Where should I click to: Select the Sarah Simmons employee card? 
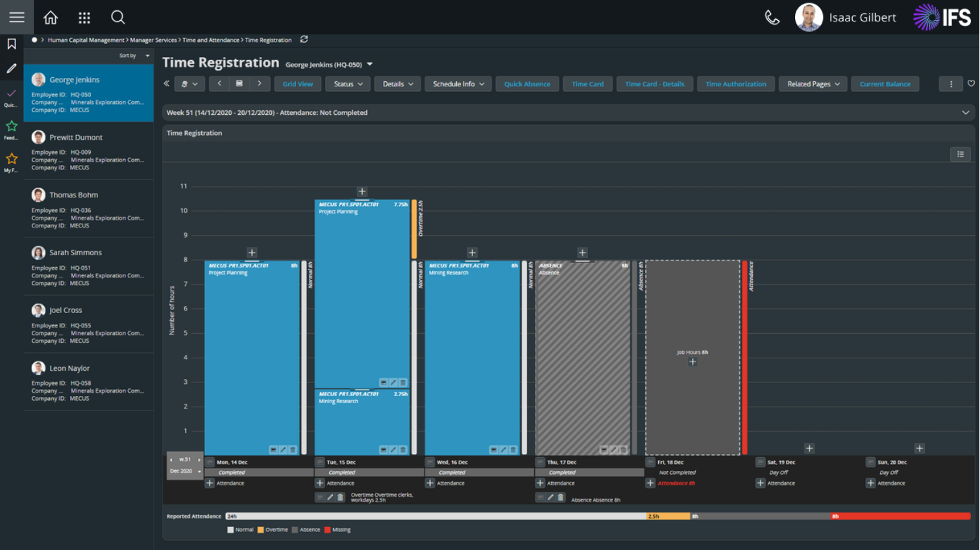point(88,267)
